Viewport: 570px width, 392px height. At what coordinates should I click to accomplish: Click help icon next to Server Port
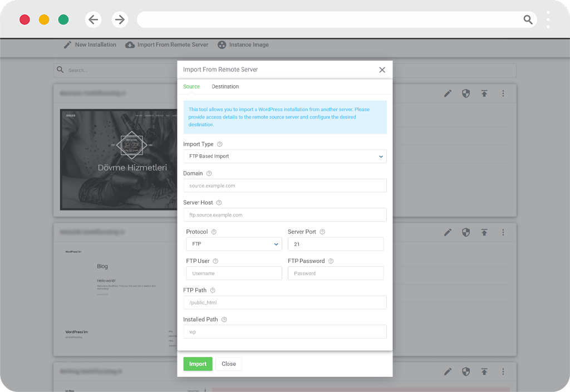(x=322, y=232)
